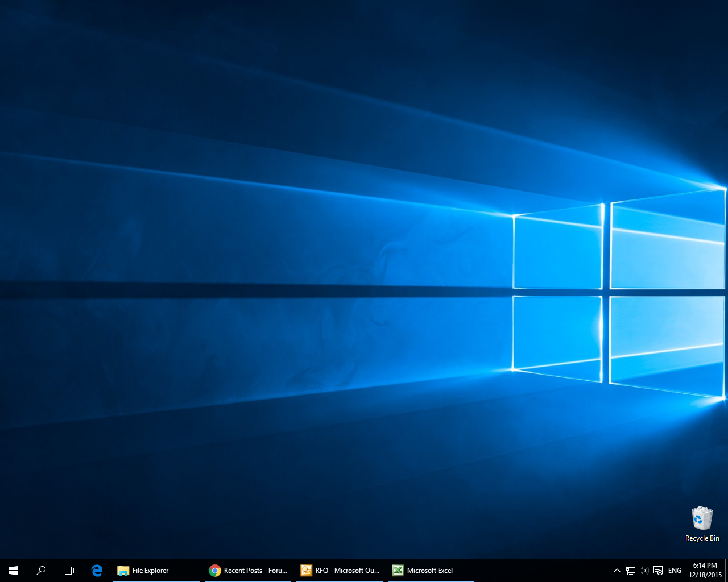The height and width of the screenshot is (582, 728).
Task: Open the Windows Start menu
Action: coord(14,570)
